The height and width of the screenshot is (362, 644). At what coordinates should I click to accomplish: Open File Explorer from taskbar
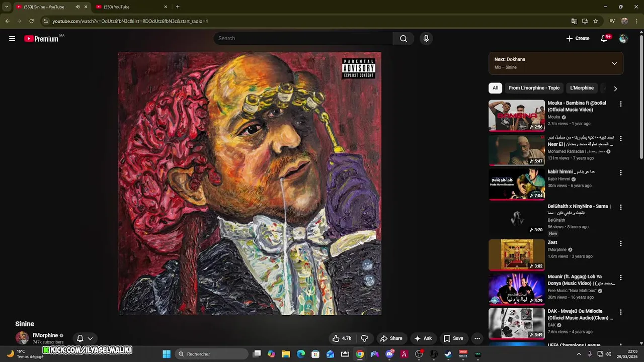[x=286, y=354]
